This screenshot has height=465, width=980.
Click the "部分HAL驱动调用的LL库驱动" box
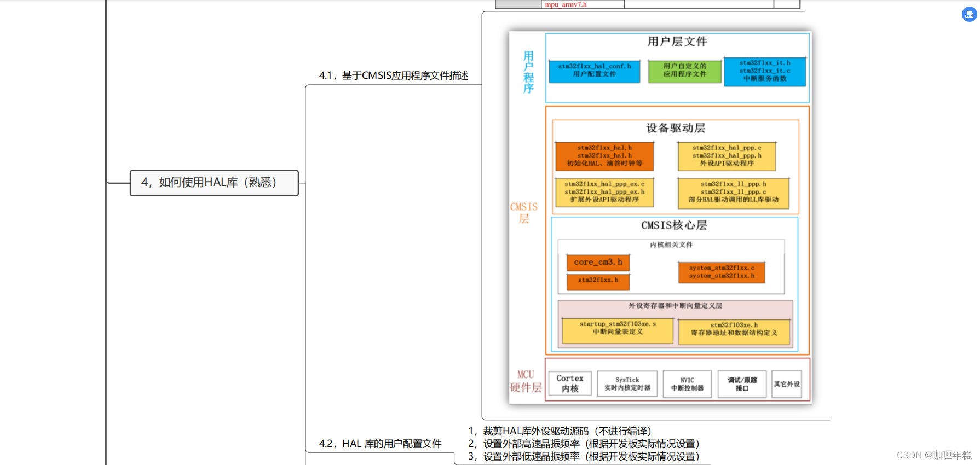pos(734,193)
